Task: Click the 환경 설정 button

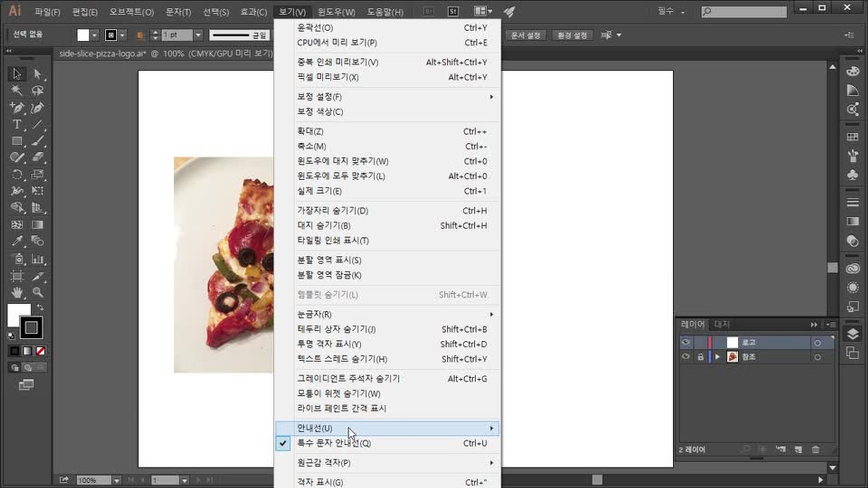Action: [x=572, y=35]
